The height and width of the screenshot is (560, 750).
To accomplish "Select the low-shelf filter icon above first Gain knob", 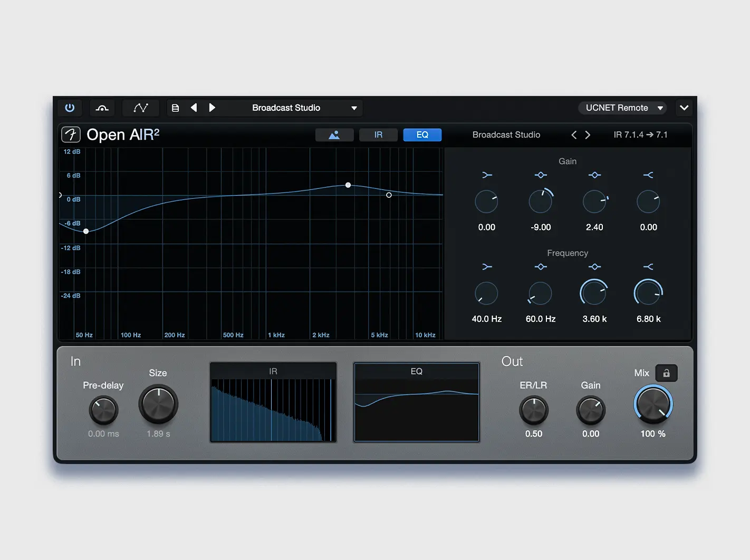I will [x=487, y=175].
